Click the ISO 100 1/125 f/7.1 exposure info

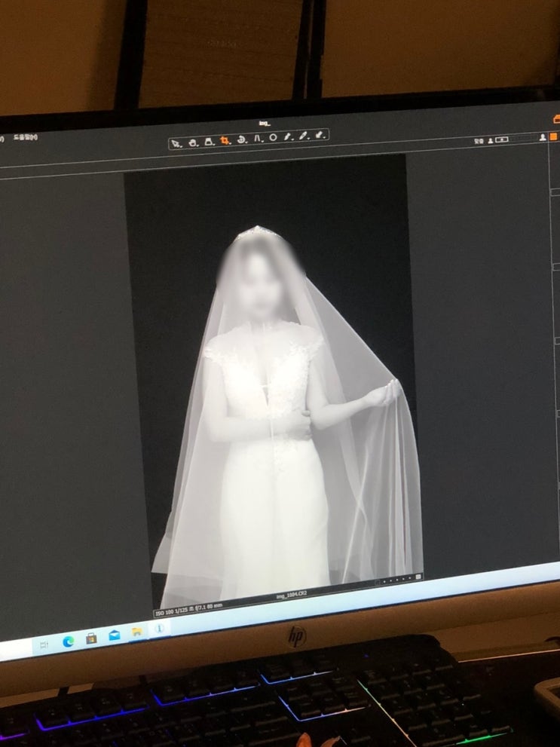pos(188,609)
